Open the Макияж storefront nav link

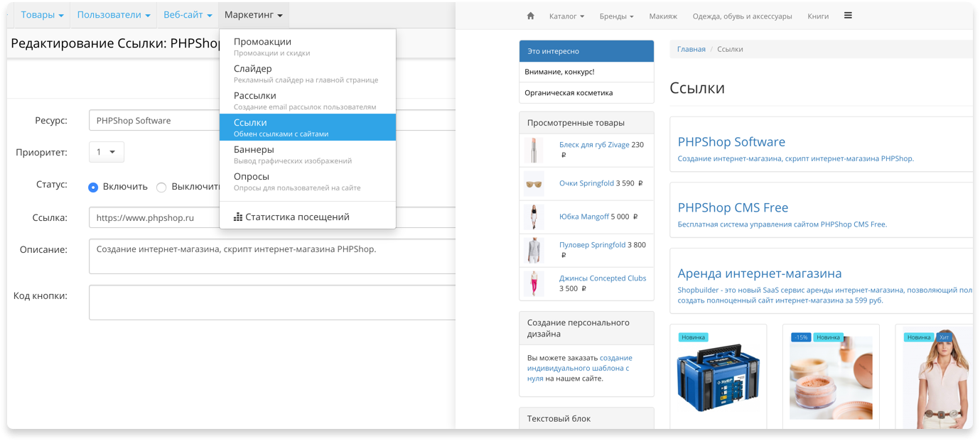click(x=663, y=16)
